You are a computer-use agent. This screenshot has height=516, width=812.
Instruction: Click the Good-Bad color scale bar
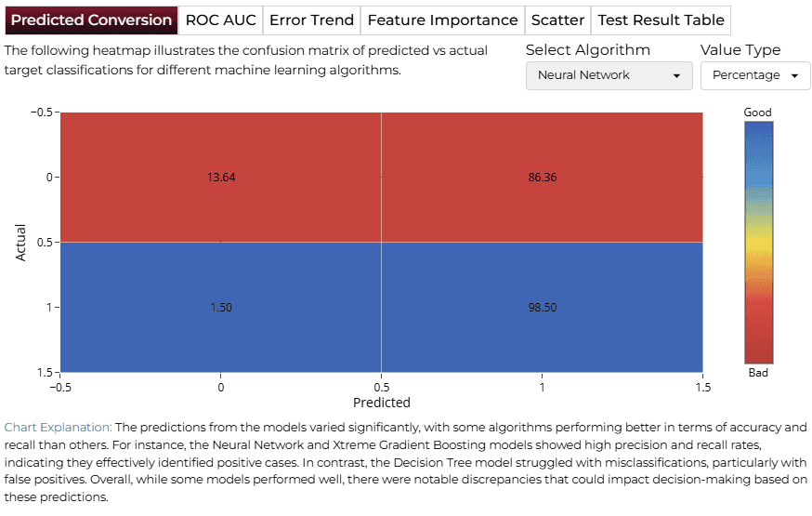(759, 243)
